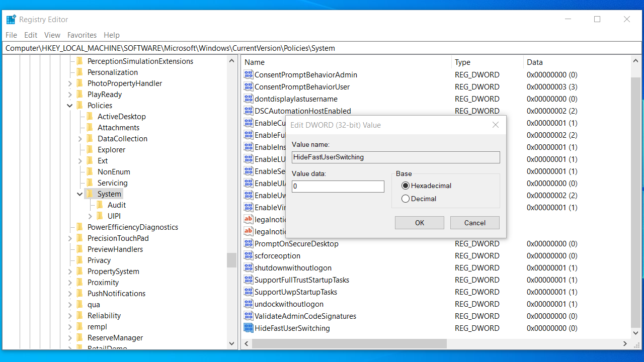
Task: Click the Registry Editor app icon in title bar
Action: point(11,20)
